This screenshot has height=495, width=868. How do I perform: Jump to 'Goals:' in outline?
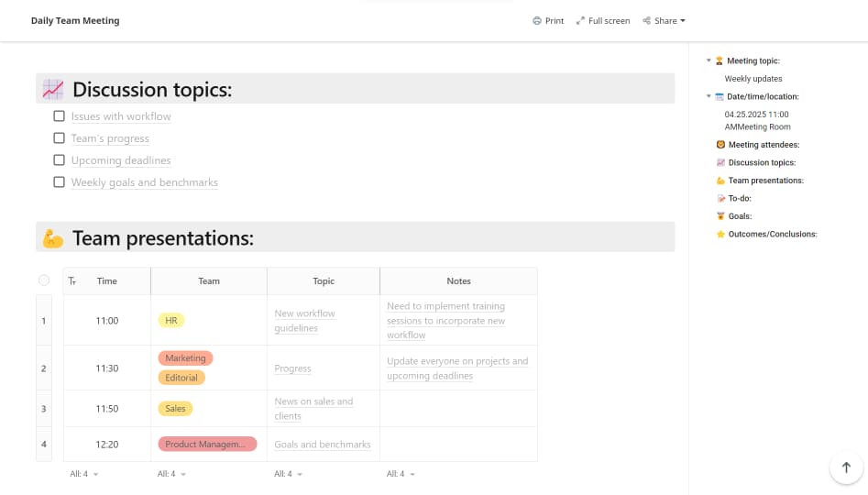tap(740, 216)
